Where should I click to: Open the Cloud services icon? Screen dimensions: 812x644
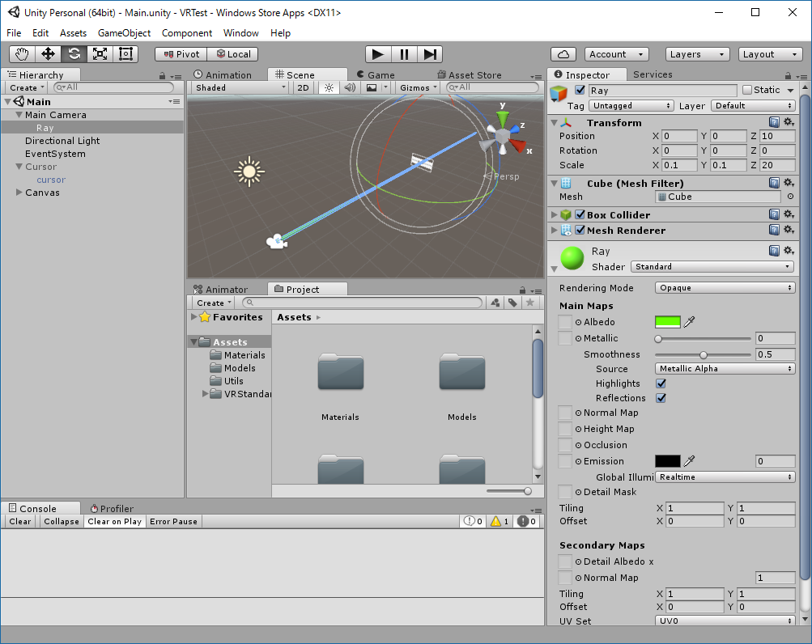click(x=563, y=54)
